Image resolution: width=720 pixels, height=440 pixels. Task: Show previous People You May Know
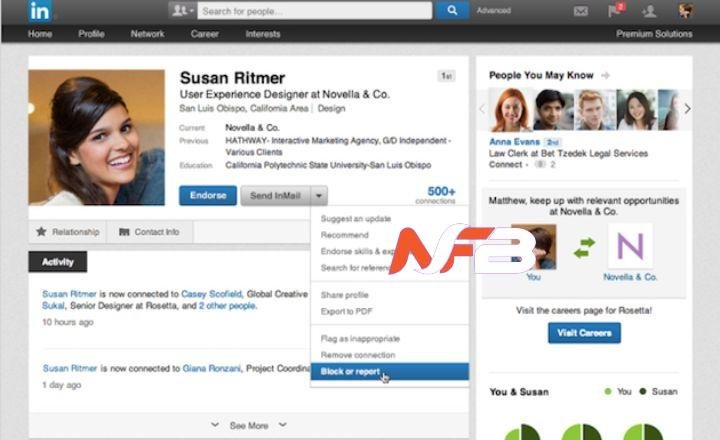(x=482, y=109)
